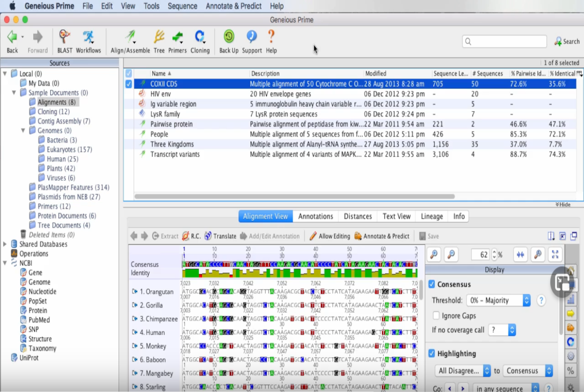Open the Threshold 0% - Majority dropdown
This screenshot has width=584, height=392.
(498, 300)
